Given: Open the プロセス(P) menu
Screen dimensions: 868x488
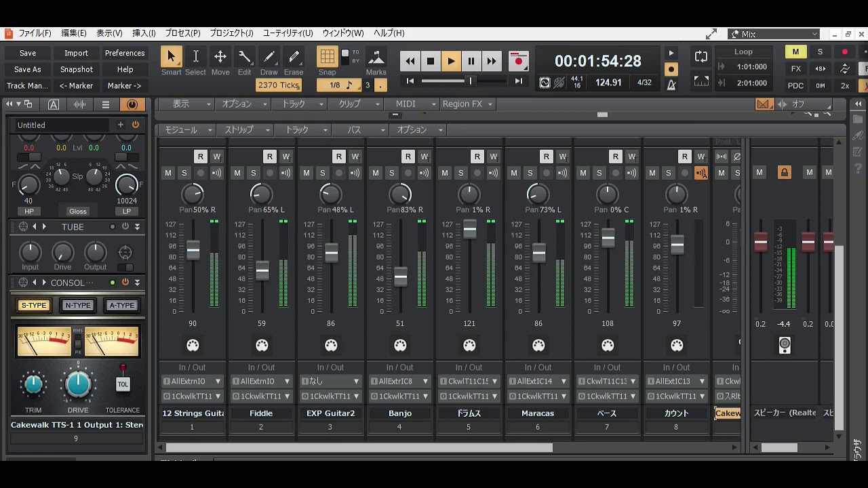Looking at the screenshot, I should click(x=183, y=33).
